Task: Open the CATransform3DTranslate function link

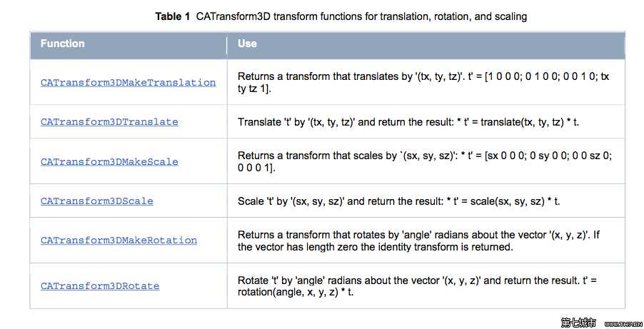Action: point(109,122)
